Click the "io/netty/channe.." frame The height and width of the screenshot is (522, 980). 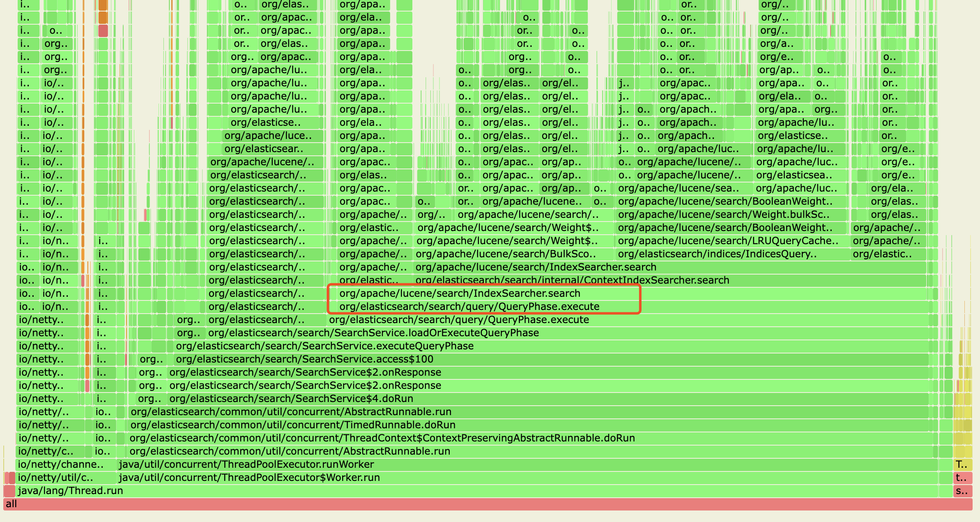tap(66, 464)
